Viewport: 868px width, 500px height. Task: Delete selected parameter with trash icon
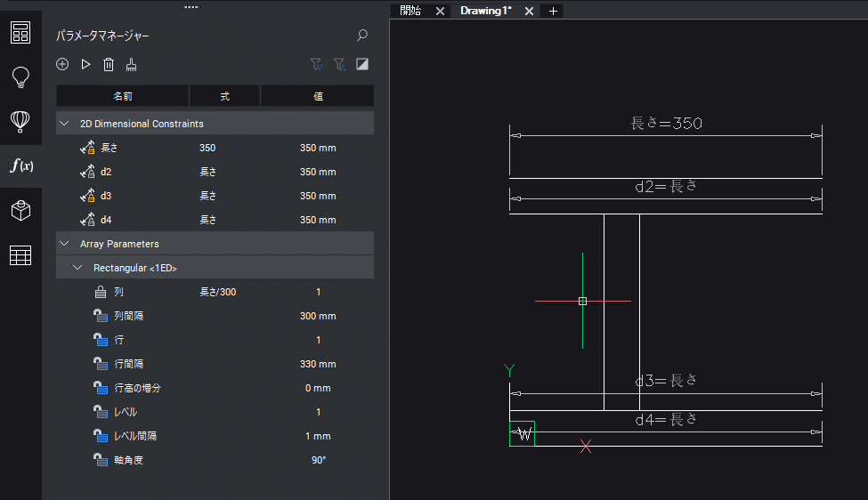[x=109, y=64]
